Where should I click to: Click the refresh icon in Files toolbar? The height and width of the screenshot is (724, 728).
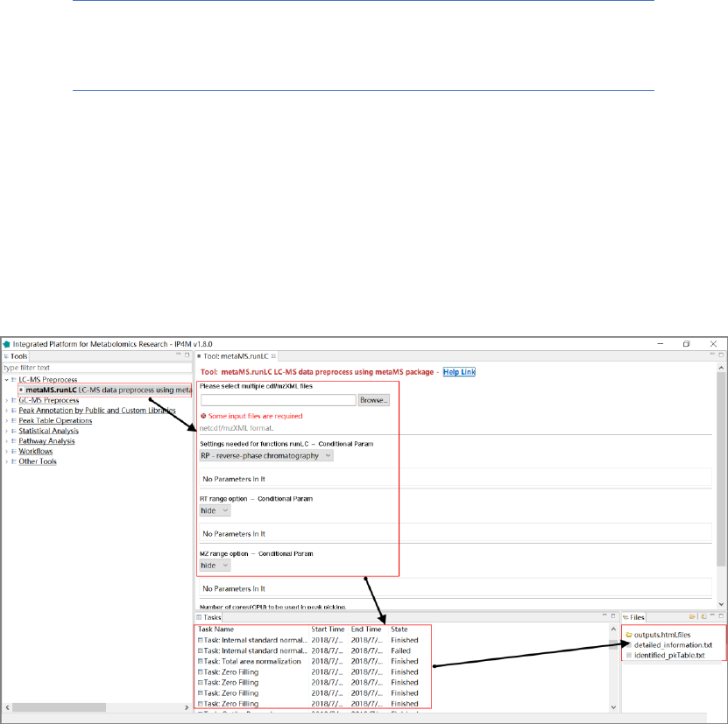point(703,617)
